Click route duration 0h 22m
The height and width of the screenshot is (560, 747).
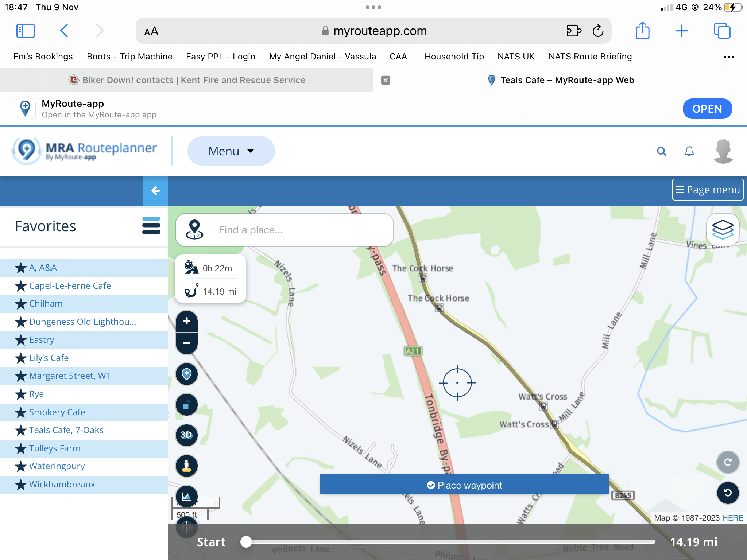pos(217,268)
